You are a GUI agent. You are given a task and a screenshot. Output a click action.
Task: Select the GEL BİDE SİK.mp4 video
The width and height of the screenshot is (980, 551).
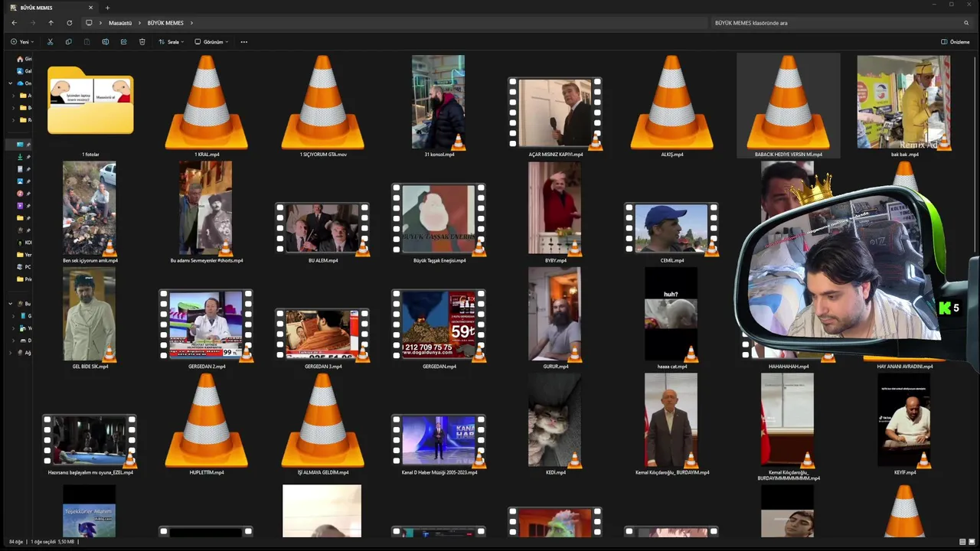pos(90,317)
